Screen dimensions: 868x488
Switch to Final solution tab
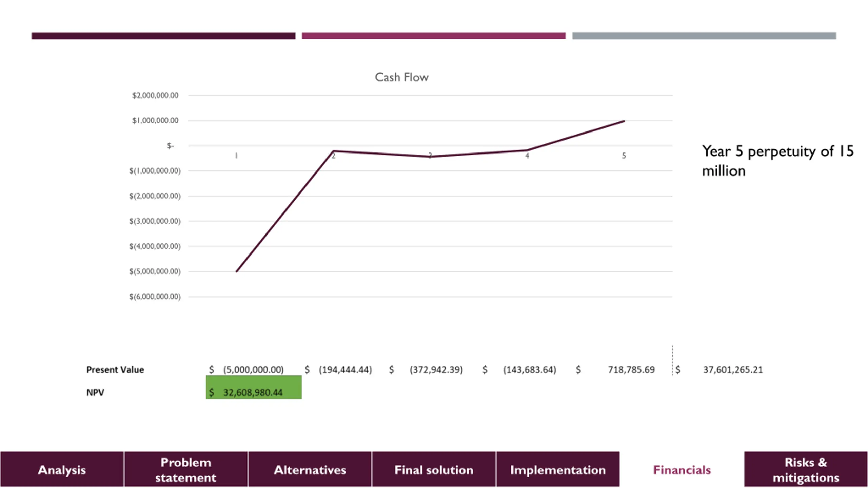[434, 470]
